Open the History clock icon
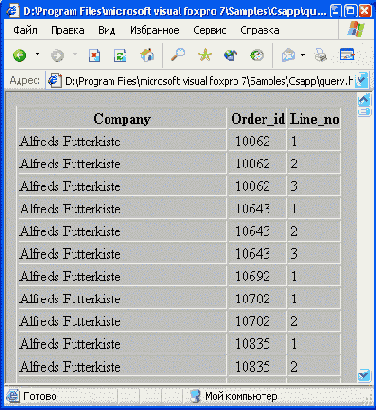 click(x=257, y=55)
